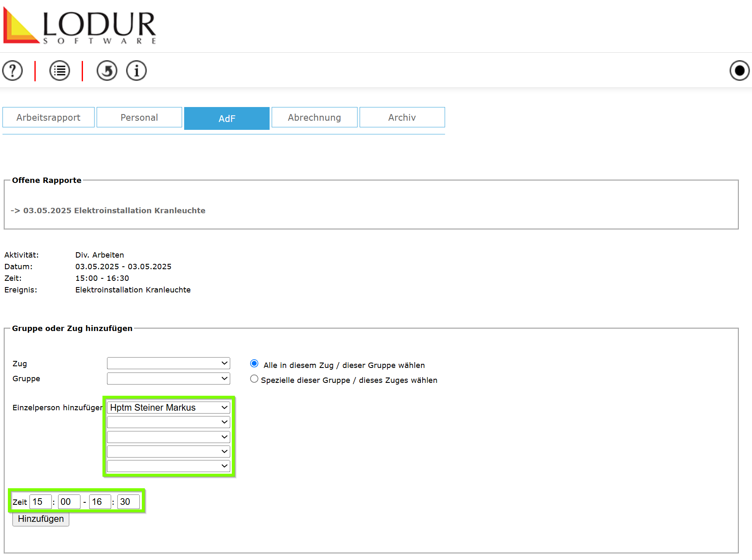The height and width of the screenshot is (560, 752).
Task: Select 'Spezielle dieser Gruppe' radio option
Action: click(x=254, y=379)
